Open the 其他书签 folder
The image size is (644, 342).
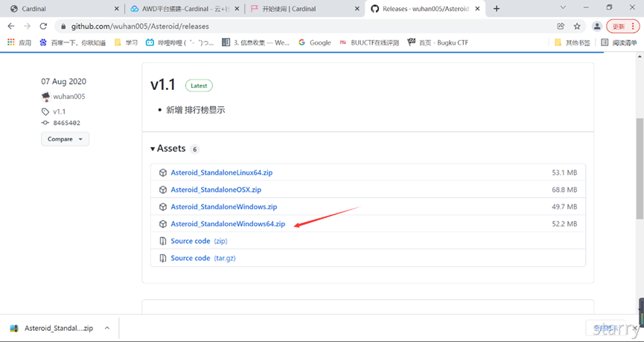pos(572,42)
